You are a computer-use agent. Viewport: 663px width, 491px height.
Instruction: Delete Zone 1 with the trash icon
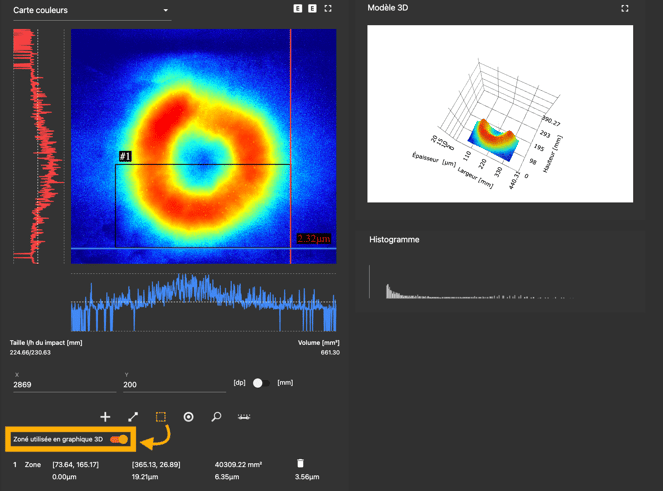(x=300, y=464)
